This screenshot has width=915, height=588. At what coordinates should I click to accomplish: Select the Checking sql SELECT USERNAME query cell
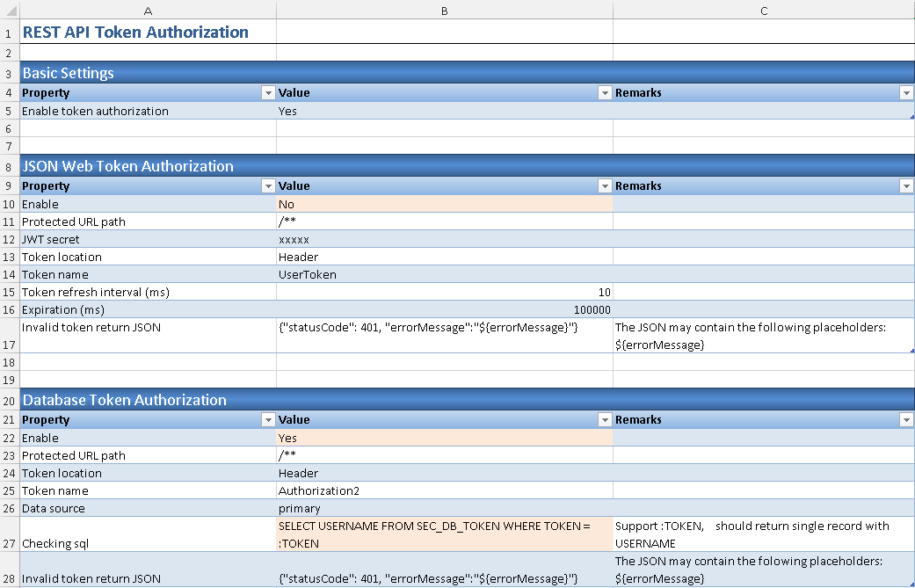444,534
